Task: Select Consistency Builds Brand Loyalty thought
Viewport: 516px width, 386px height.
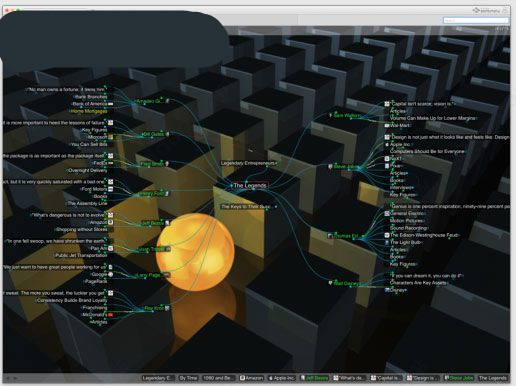Action: tap(72, 300)
